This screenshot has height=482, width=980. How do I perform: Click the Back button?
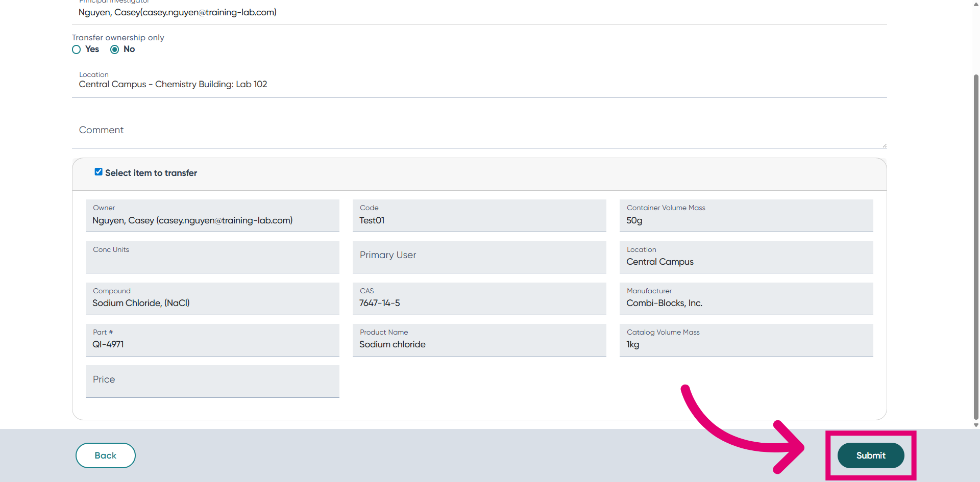tap(106, 455)
